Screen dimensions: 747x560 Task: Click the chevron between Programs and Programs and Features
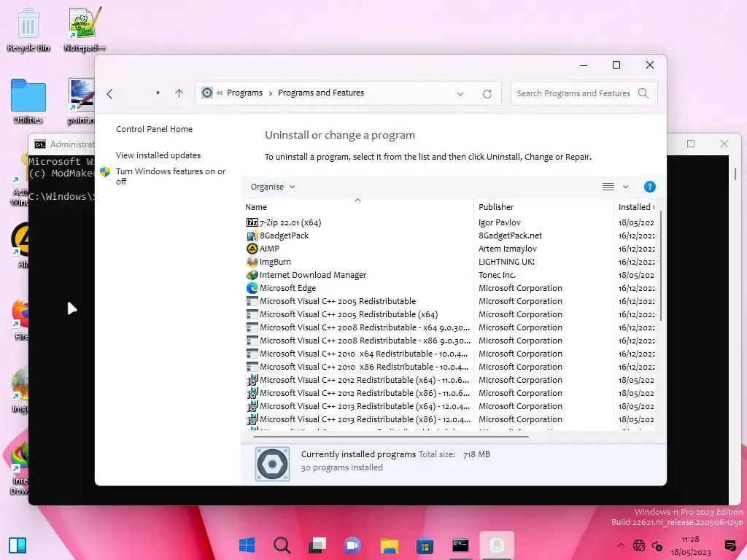tap(271, 93)
